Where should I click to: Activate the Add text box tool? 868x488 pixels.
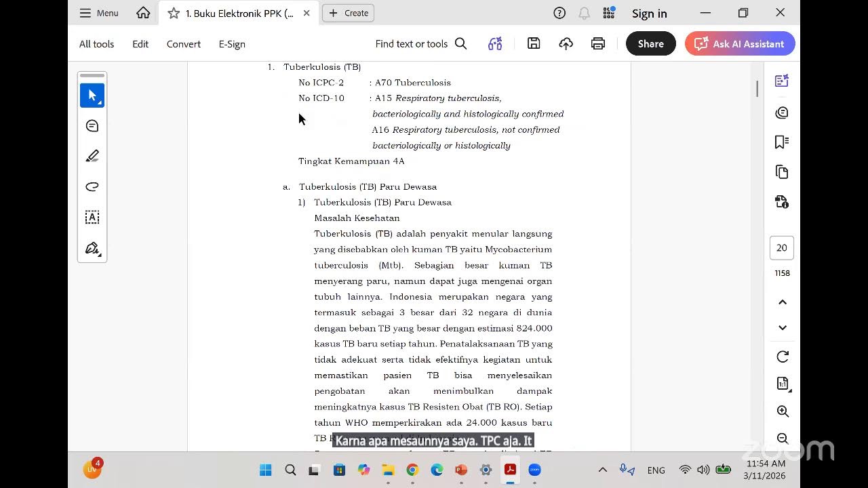[x=92, y=218]
